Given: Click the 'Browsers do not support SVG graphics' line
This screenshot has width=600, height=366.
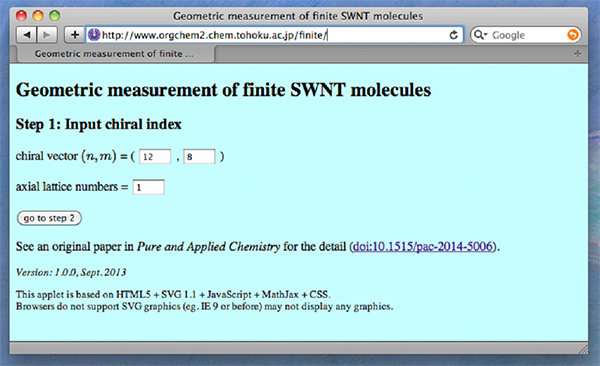Looking at the screenshot, I should pos(204,307).
